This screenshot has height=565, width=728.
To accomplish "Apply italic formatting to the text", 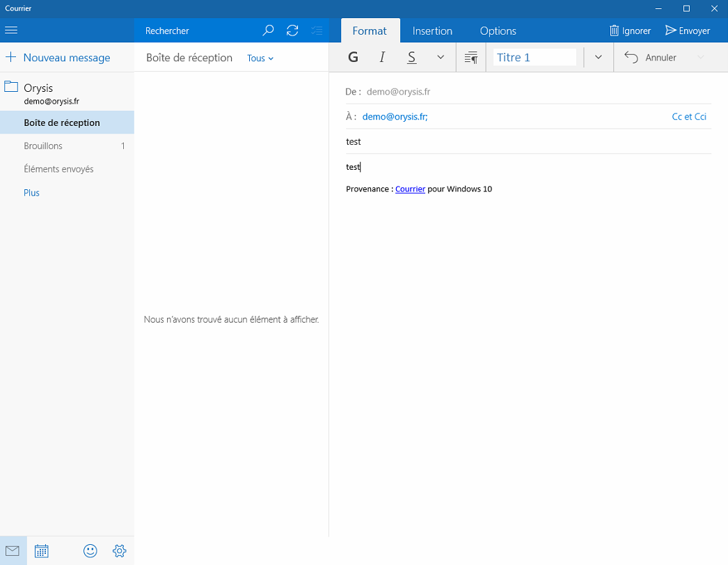I will pos(381,57).
